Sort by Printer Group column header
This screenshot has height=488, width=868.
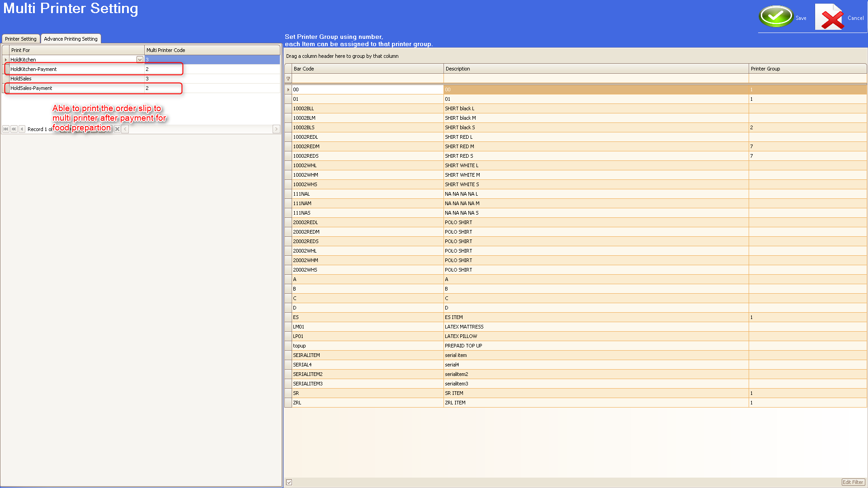point(807,69)
